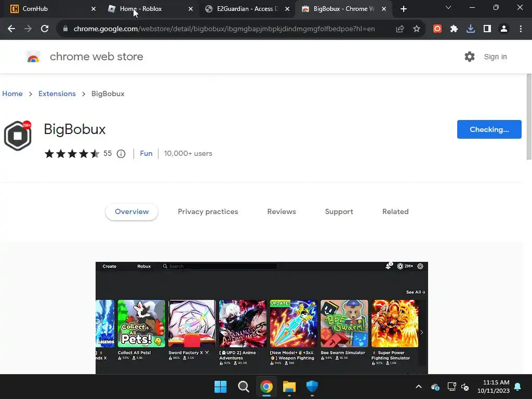Image resolution: width=532 pixels, height=399 pixels.
Task: Go to Home breadcrumb link
Action: click(x=12, y=94)
